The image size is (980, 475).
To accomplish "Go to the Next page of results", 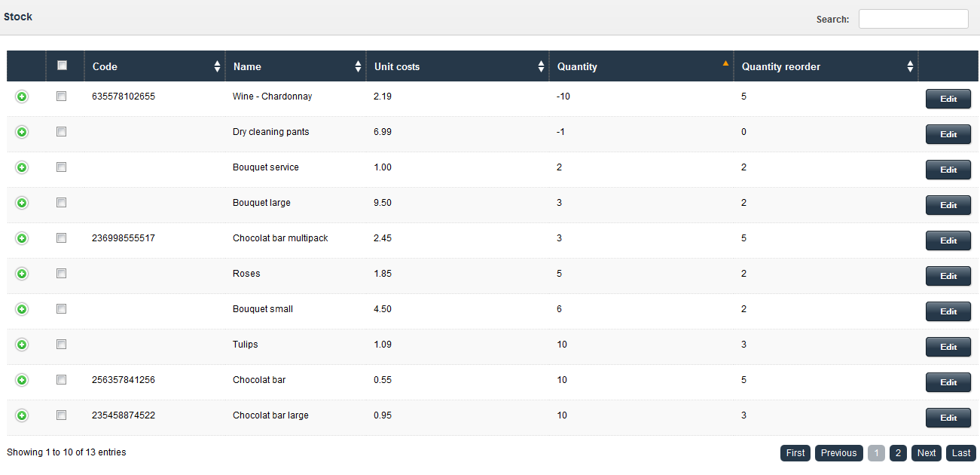I will [x=927, y=453].
